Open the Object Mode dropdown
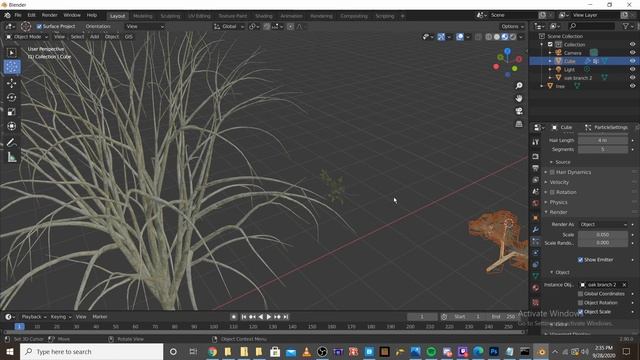The height and width of the screenshot is (360, 640). pyautogui.click(x=27, y=37)
